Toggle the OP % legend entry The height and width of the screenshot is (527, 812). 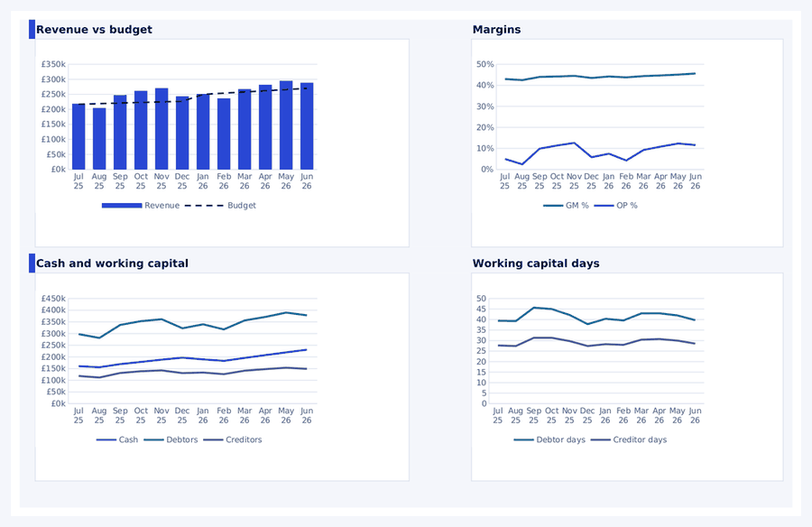coord(615,206)
